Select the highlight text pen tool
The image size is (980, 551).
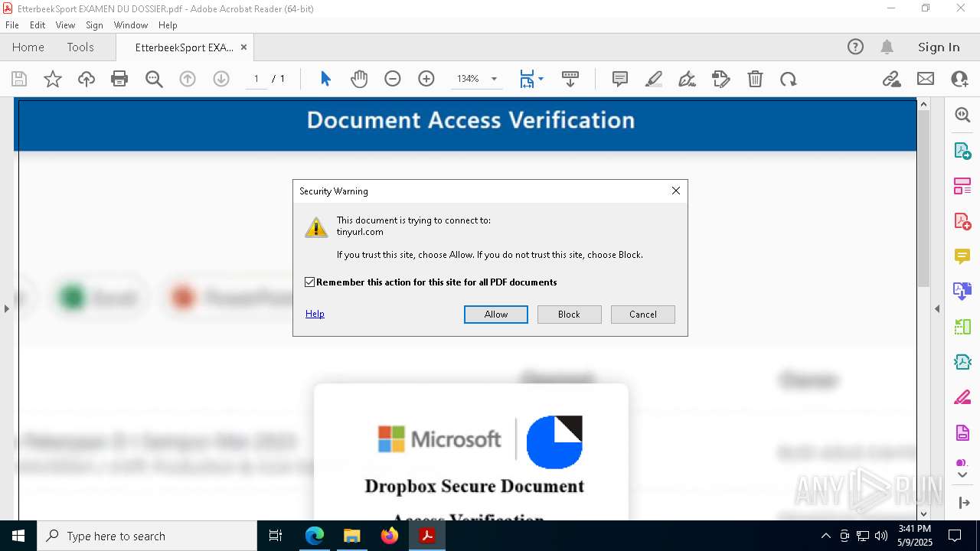point(654,79)
